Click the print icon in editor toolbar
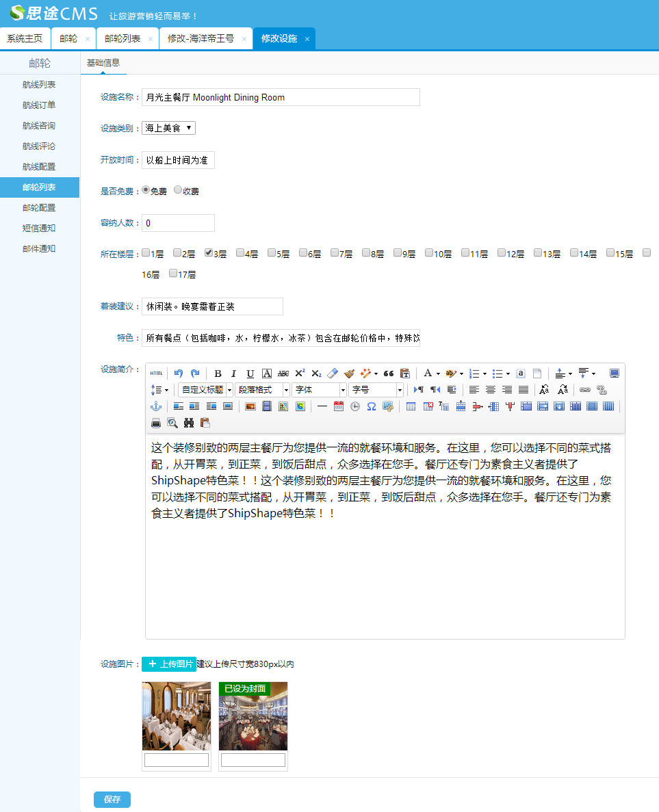Image resolution: width=659 pixels, height=812 pixels. coord(156,423)
